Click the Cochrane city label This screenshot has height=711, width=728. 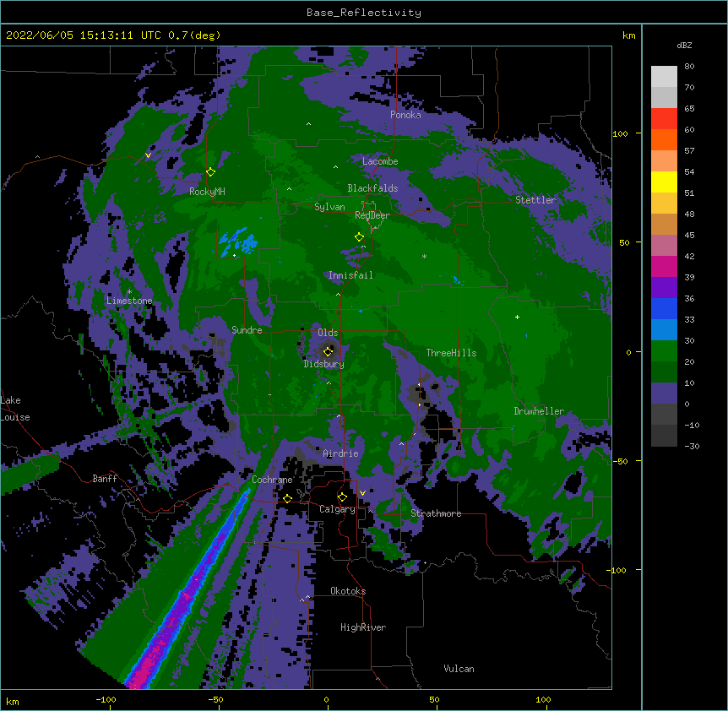click(272, 480)
